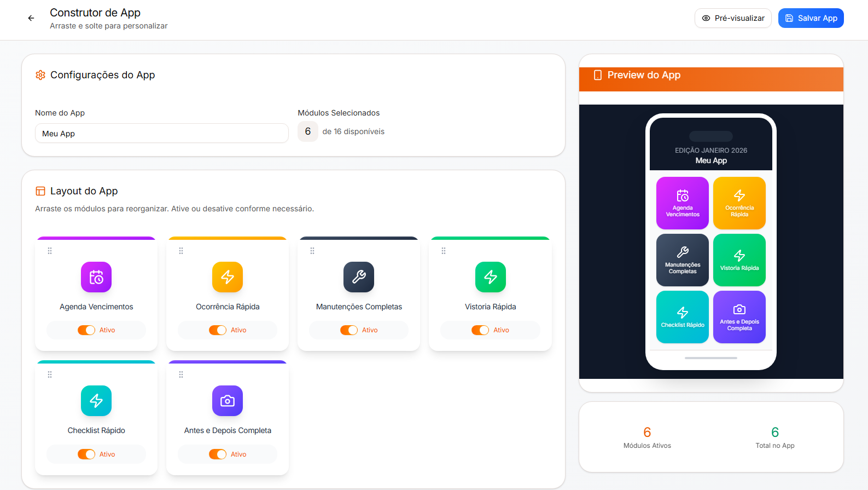
Task: Tap Manutenções Completas tile in phone preview
Action: tap(683, 260)
